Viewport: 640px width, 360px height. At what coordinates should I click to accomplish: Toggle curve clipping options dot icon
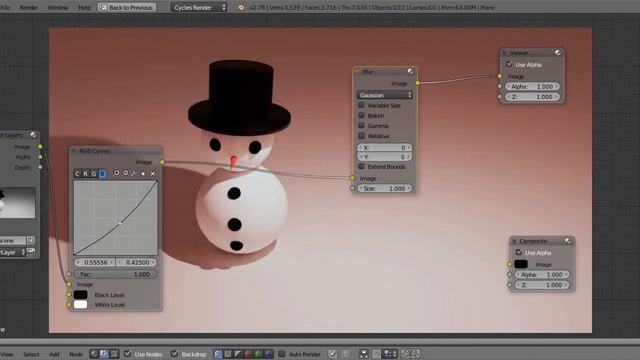point(143,173)
